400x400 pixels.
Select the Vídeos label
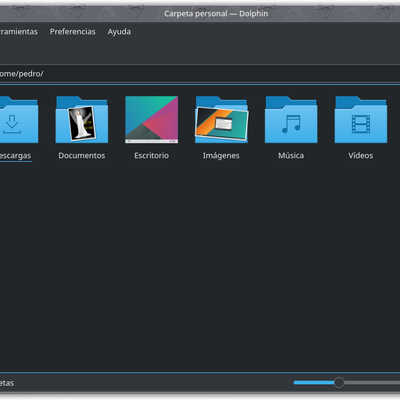click(x=361, y=156)
